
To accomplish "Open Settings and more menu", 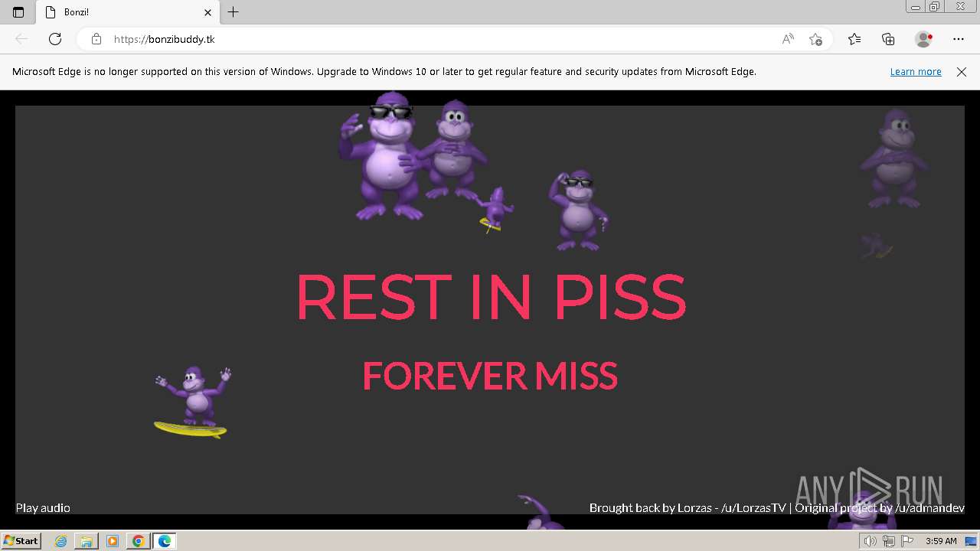I will coord(959,39).
